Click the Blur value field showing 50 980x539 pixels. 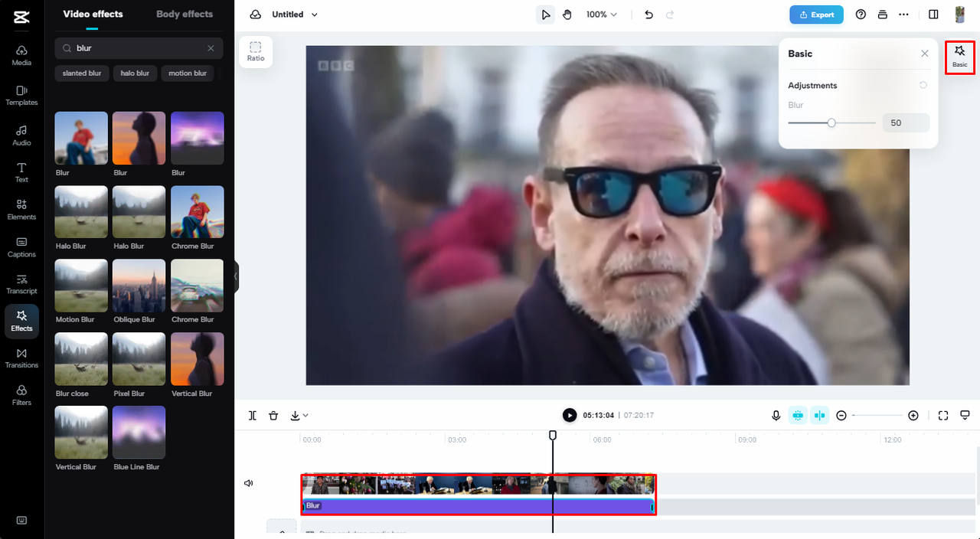(x=906, y=122)
